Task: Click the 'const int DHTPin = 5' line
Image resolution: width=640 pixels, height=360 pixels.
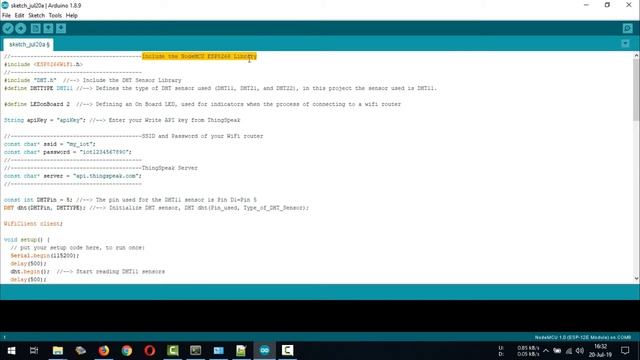Action: [130, 200]
